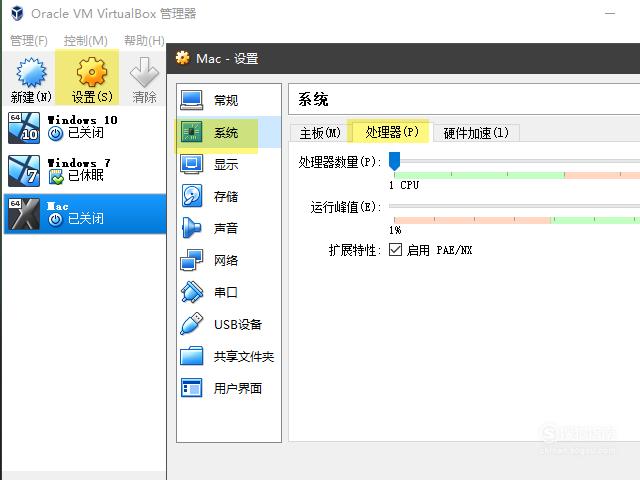
Task: Click Windows 7 saved-state status icon
Action: click(56, 177)
